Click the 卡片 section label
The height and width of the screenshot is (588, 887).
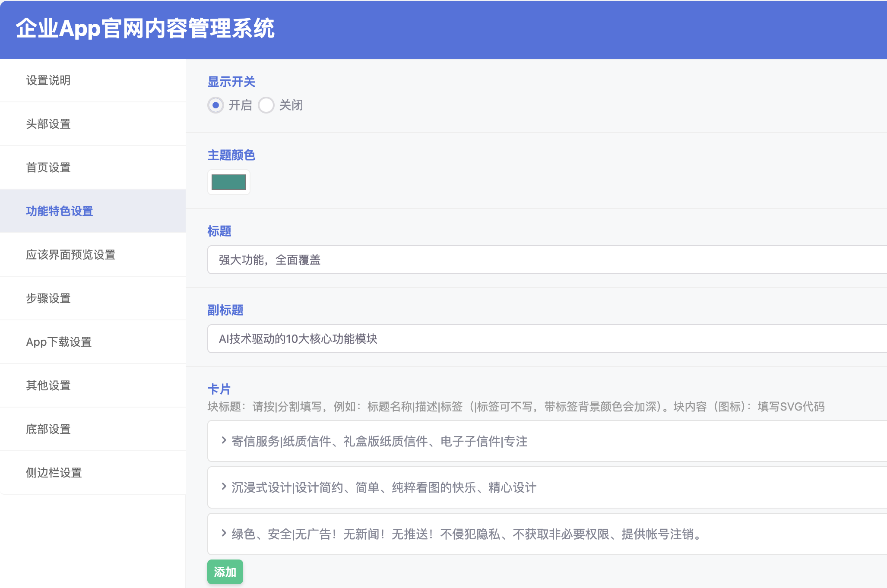(x=219, y=389)
